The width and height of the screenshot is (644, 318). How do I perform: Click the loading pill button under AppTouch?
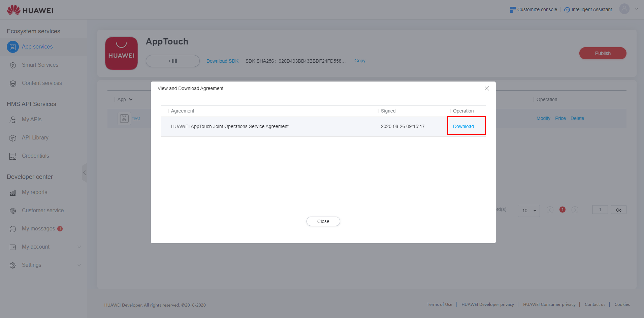tap(173, 61)
